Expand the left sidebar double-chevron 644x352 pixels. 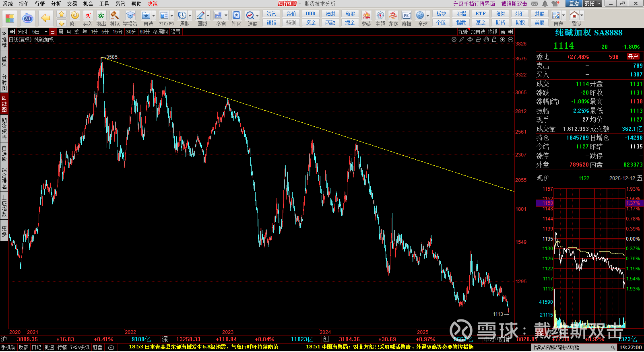(x=4, y=34)
